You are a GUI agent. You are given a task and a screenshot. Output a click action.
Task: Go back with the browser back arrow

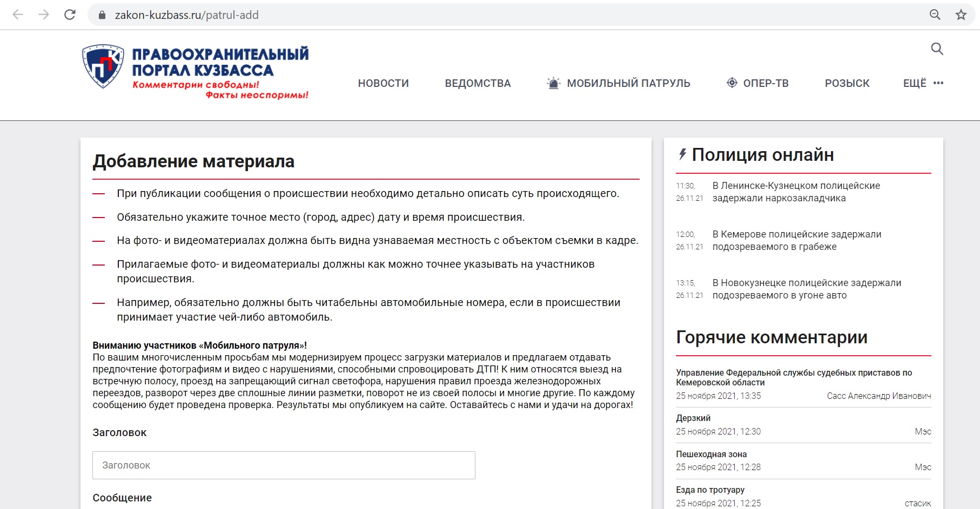click(18, 15)
